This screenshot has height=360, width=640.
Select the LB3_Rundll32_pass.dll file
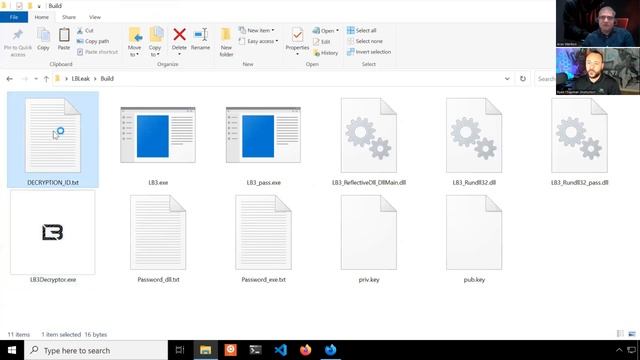pos(579,142)
